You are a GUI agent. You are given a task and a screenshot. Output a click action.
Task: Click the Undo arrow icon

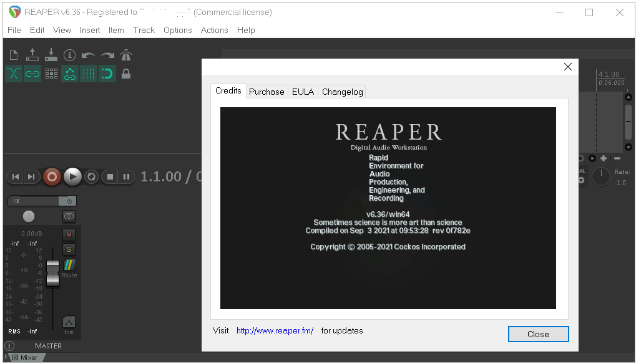tap(88, 55)
